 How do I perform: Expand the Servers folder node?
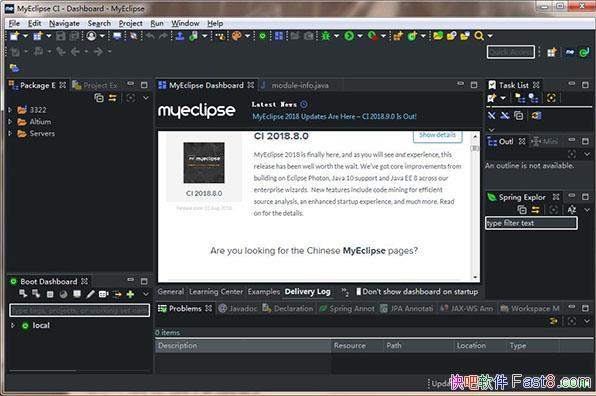[x=10, y=133]
